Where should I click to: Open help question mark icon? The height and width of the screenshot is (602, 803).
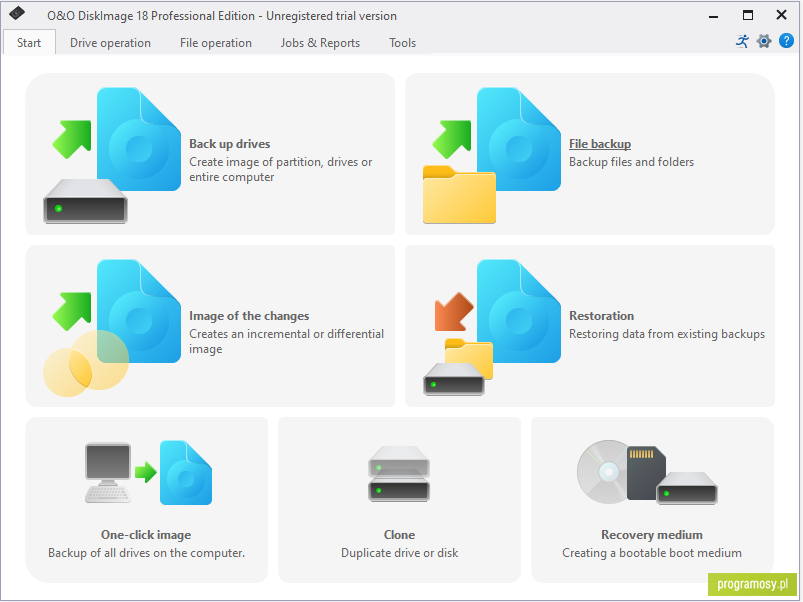pos(786,41)
